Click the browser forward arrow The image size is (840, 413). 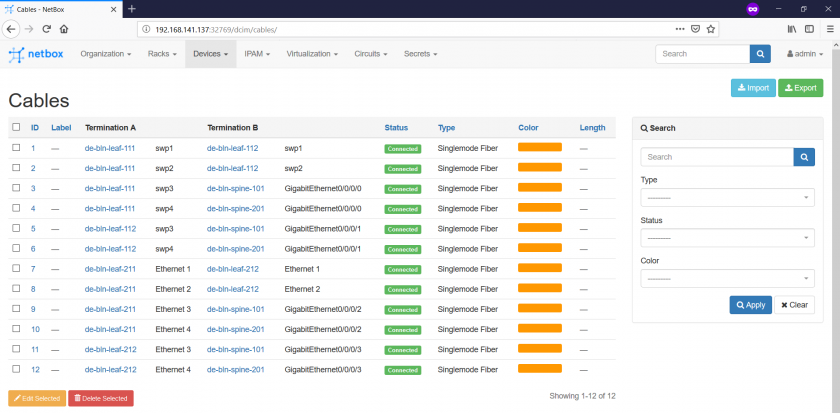coord(29,29)
